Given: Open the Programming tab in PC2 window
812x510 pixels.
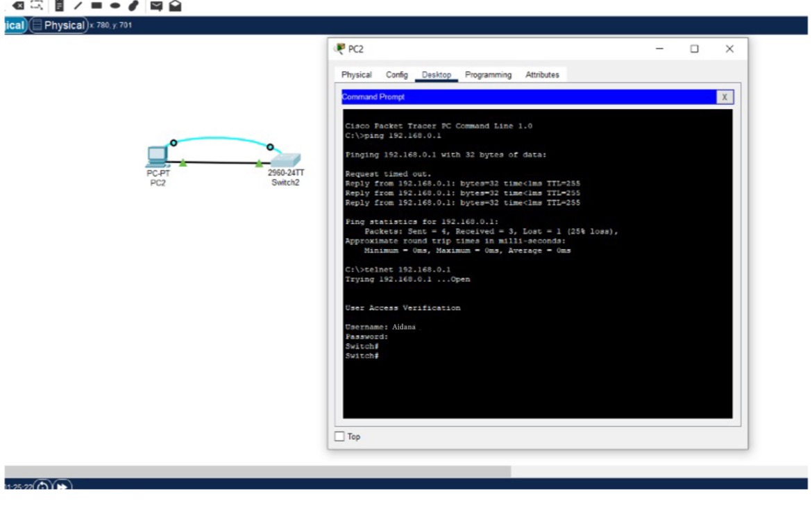Looking at the screenshot, I should click(488, 74).
